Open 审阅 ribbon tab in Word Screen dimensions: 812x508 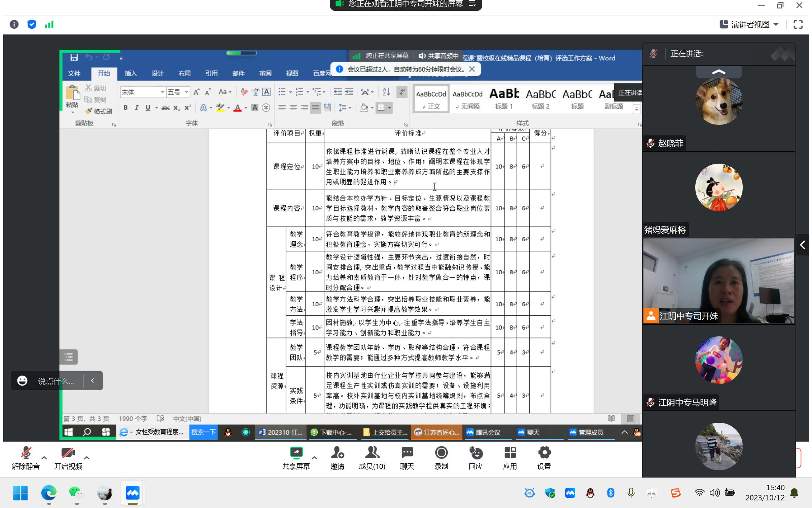[265, 73]
